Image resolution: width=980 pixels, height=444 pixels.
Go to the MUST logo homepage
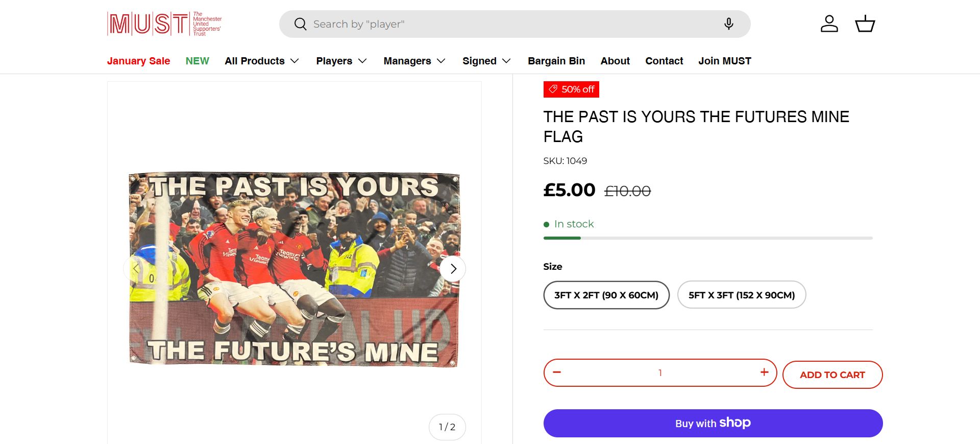point(164,24)
